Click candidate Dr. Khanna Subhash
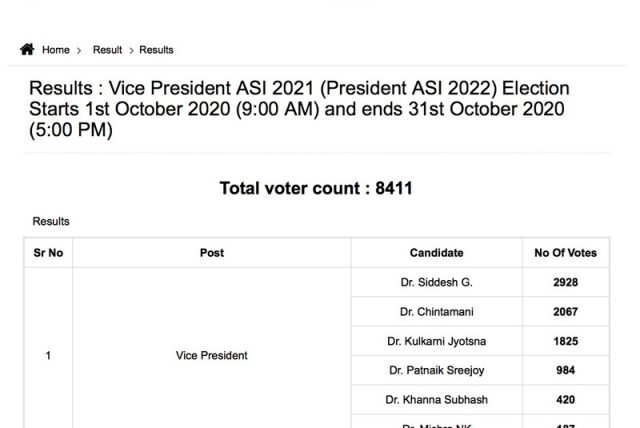Viewport: 640px width, 428px height. [x=437, y=400]
